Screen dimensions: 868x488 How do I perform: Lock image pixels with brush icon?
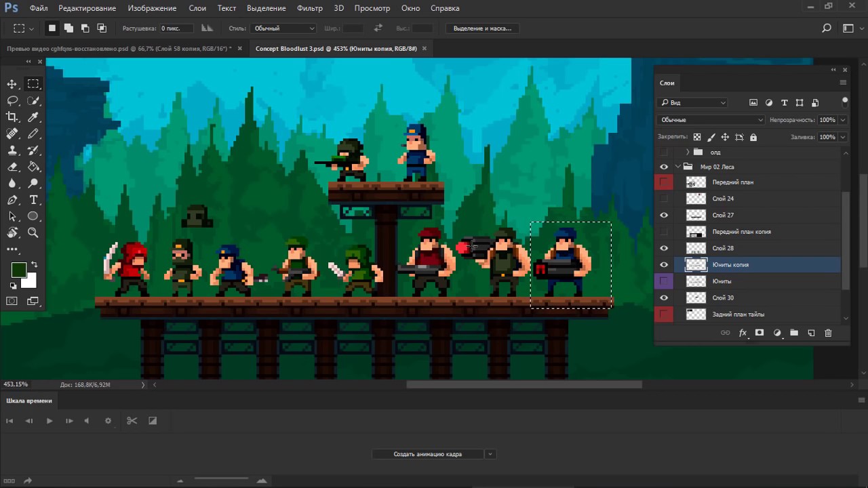[x=711, y=137]
